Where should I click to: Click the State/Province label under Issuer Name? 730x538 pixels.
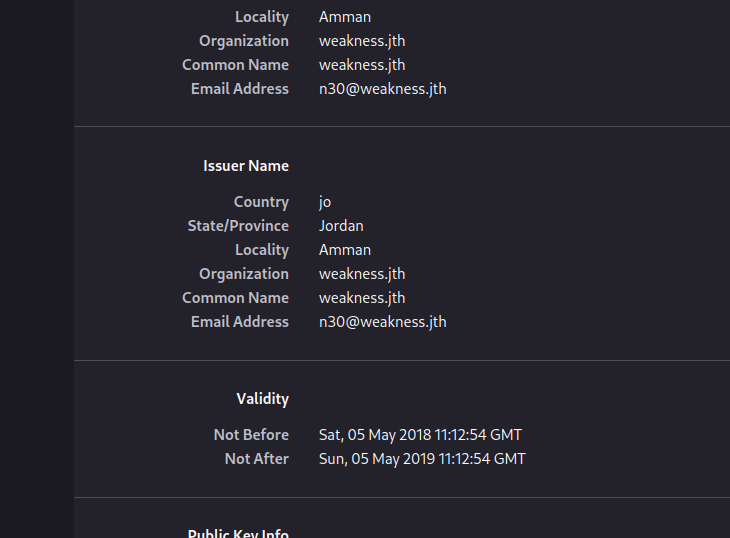238,226
